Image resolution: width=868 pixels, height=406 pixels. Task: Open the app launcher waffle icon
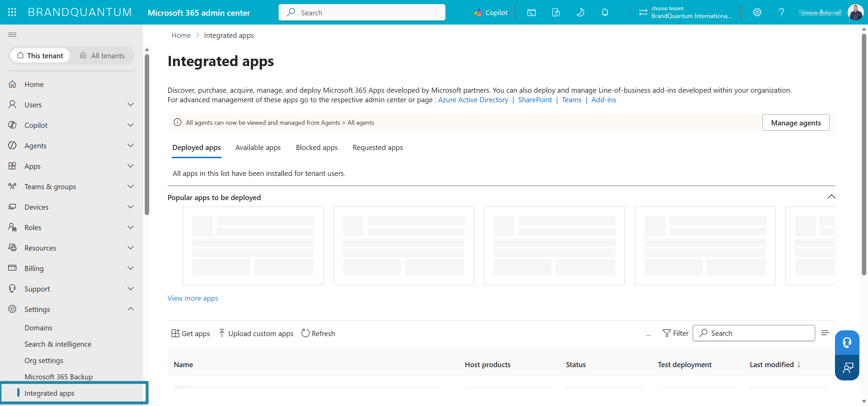pyautogui.click(x=12, y=12)
